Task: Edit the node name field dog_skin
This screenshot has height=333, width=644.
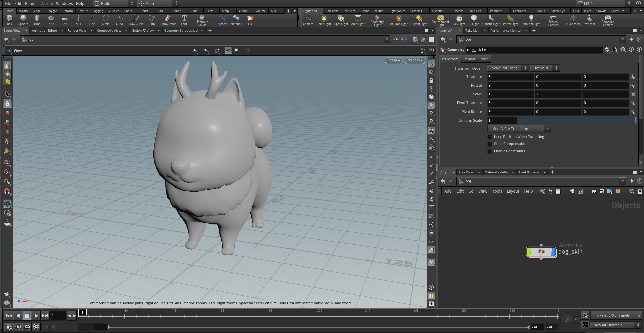Action: (x=534, y=50)
